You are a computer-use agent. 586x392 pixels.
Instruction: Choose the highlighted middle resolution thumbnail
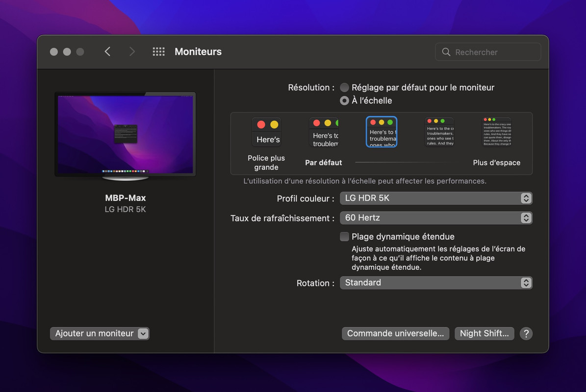point(381,132)
